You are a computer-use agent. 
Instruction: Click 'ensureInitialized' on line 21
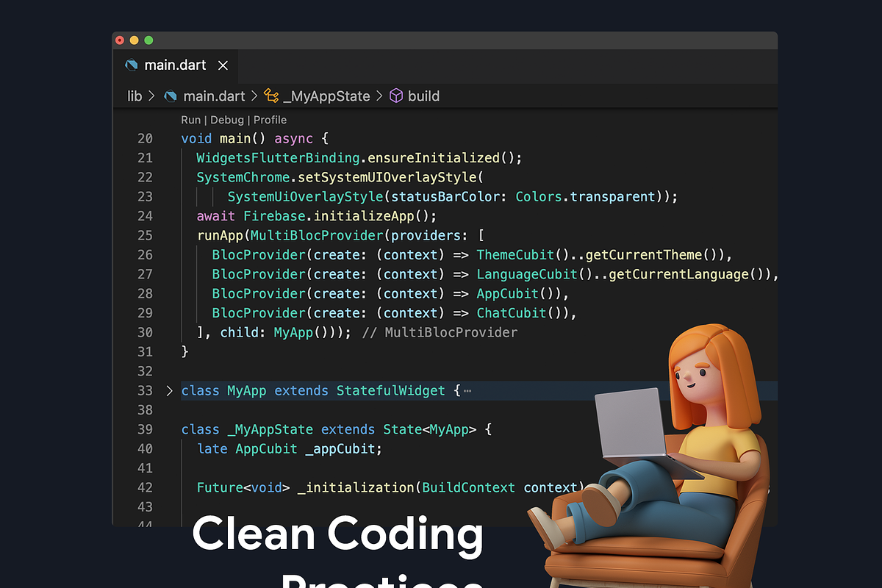[x=434, y=157]
